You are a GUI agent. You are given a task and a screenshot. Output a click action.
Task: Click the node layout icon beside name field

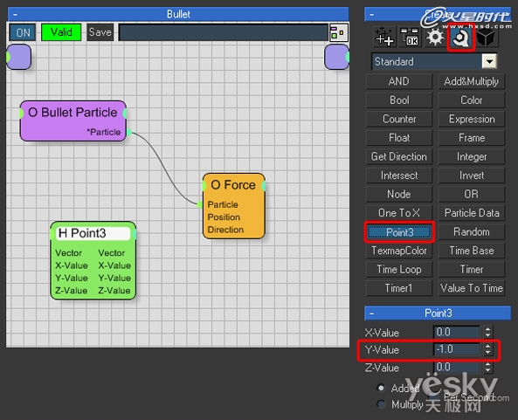pyautogui.click(x=339, y=32)
